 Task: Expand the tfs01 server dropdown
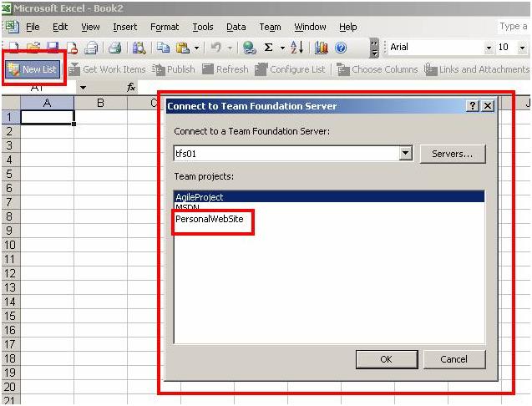click(405, 154)
